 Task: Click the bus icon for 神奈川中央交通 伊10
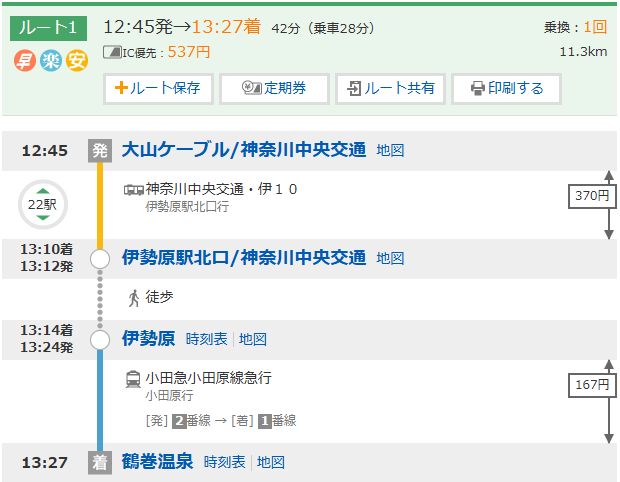point(133,189)
